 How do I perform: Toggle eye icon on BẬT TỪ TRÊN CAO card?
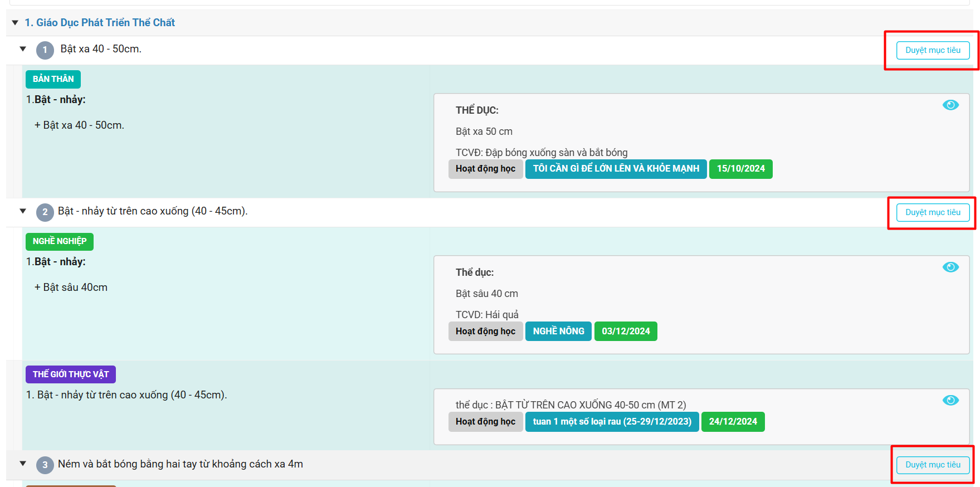coord(950,401)
